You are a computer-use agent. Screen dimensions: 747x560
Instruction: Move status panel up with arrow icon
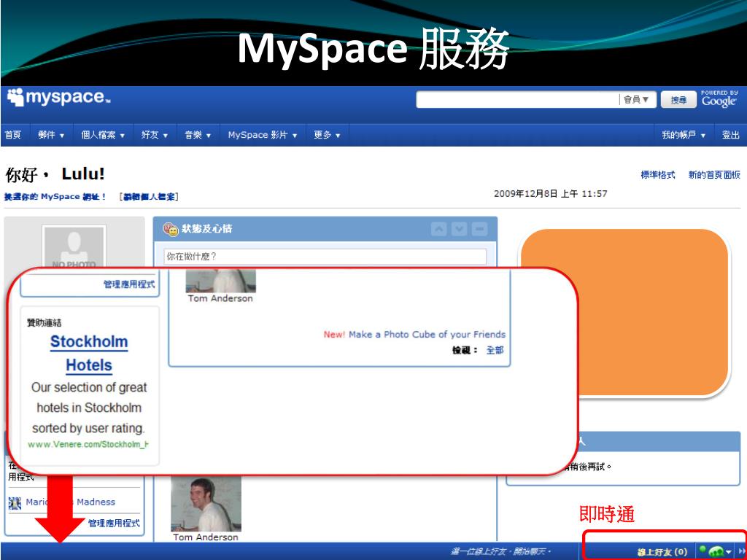click(x=438, y=229)
